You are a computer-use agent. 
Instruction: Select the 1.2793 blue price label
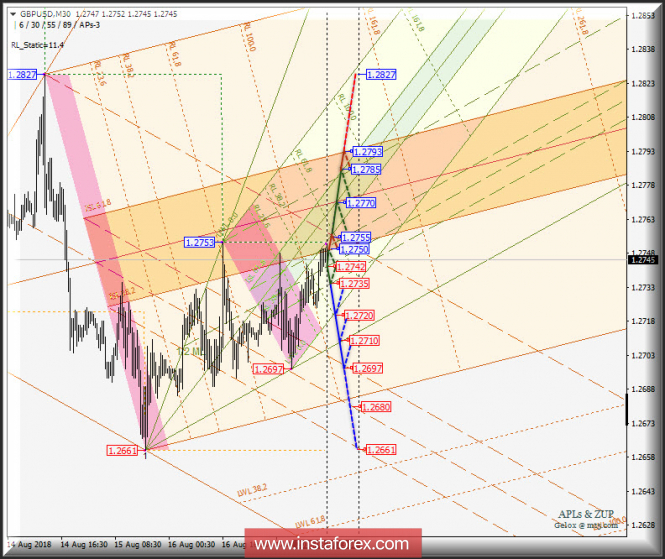(368, 151)
